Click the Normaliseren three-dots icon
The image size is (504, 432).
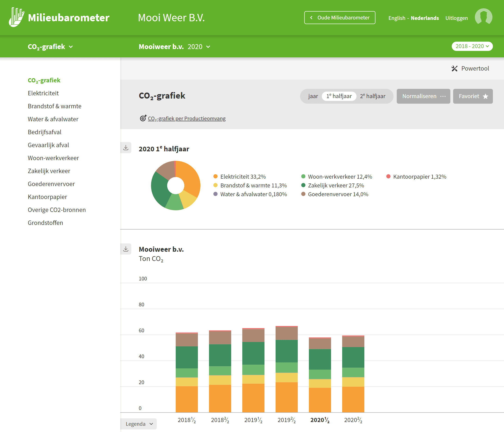tap(443, 96)
